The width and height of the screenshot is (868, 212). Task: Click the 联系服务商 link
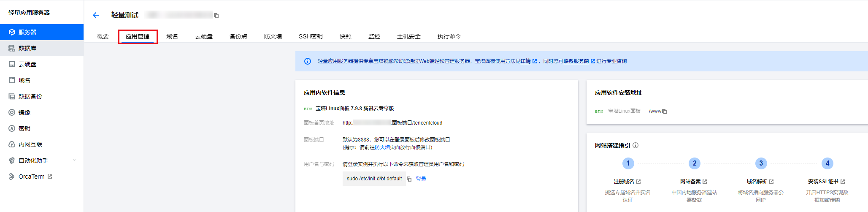pos(576,61)
